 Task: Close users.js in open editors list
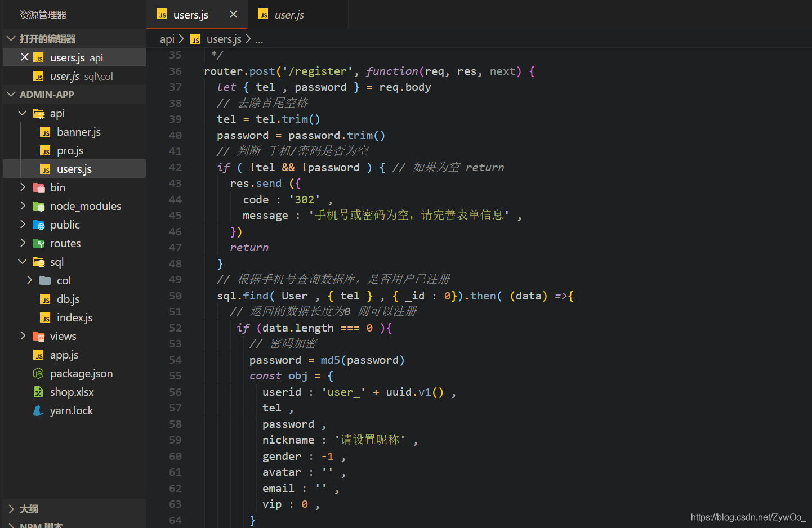tap(25, 57)
